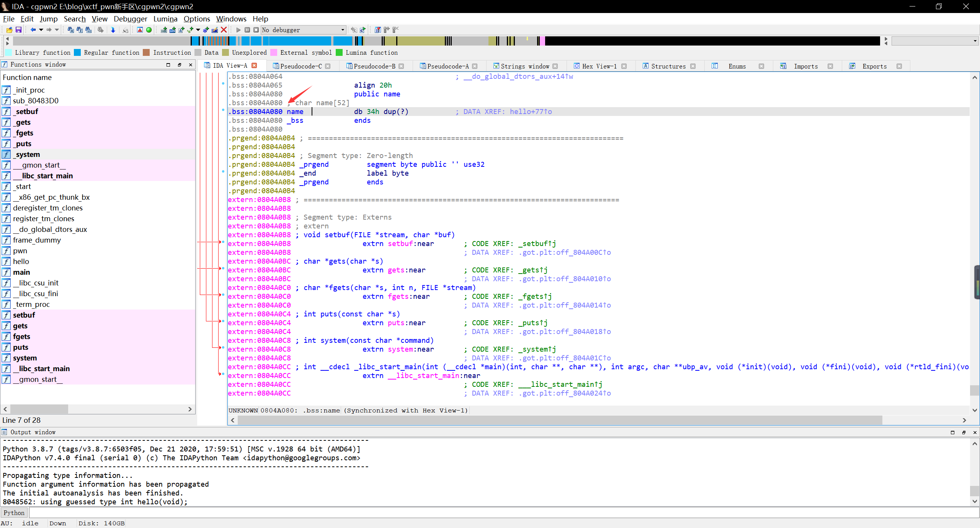Click disassembly view vertical scrollbar up arrow
Image resolution: width=980 pixels, height=528 pixels.
pyautogui.click(x=975, y=77)
